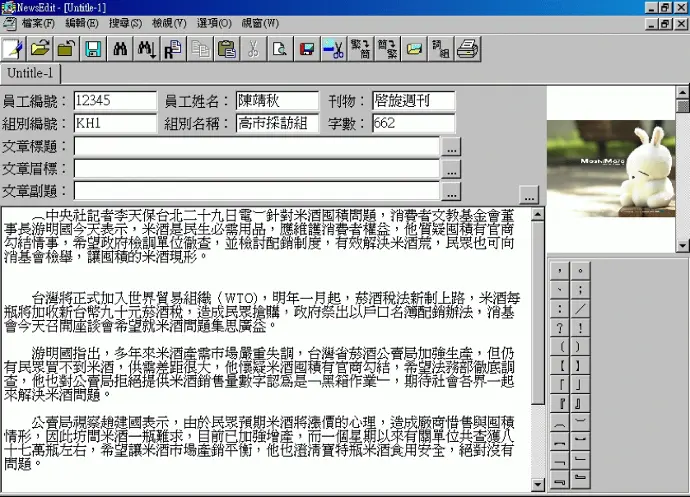Click the open yellow folder icon

coord(40,47)
